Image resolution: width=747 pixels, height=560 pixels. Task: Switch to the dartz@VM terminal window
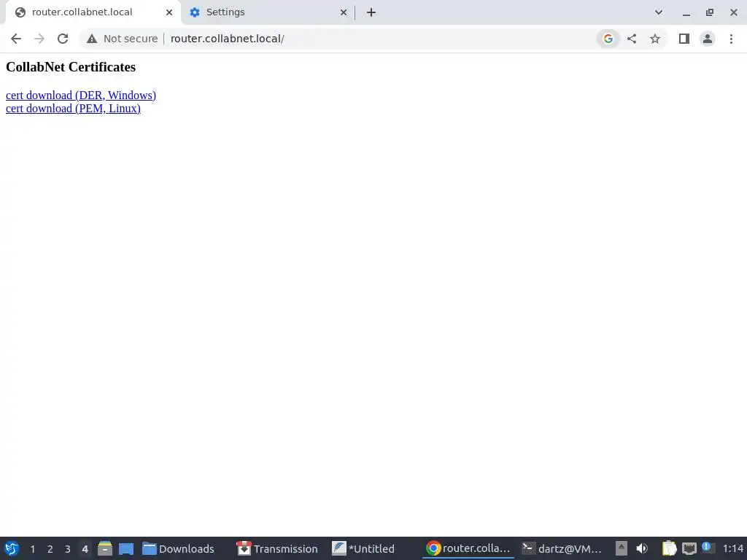pyautogui.click(x=562, y=548)
